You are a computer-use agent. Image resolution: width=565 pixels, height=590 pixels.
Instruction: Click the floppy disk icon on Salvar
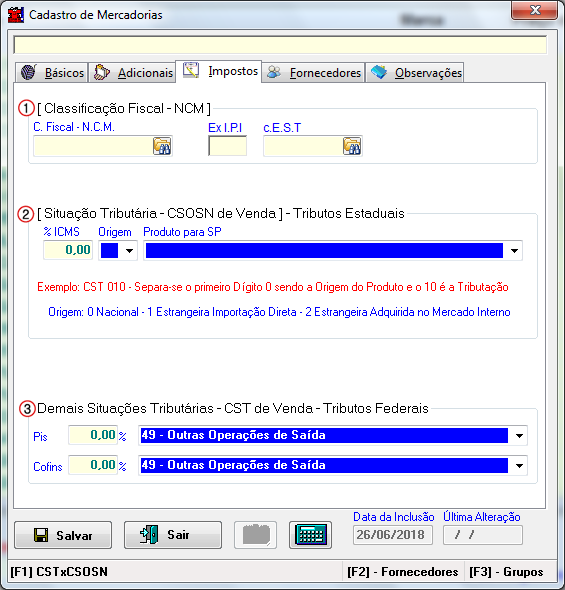[41, 535]
